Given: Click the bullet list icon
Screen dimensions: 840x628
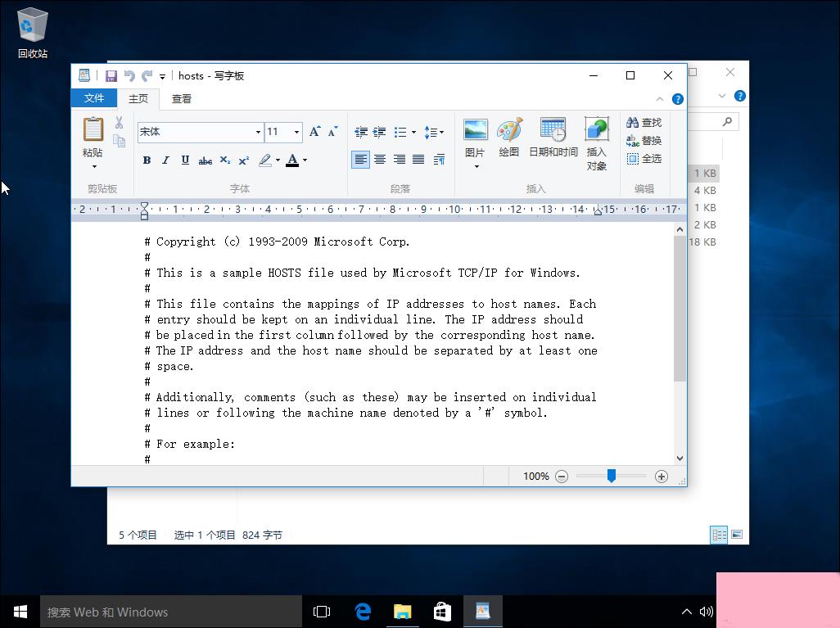Looking at the screenshot, I should tap(400, 132).
